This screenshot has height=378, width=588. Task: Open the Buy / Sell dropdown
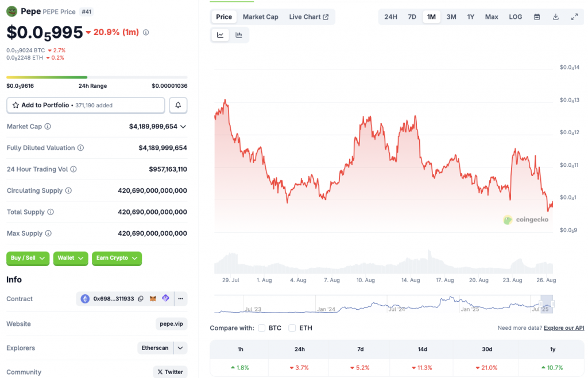(x=28, y=258)
